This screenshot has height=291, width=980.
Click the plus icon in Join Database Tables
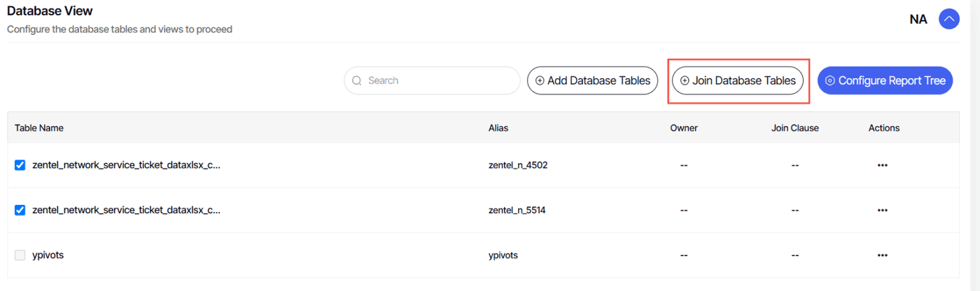point(685,80)
